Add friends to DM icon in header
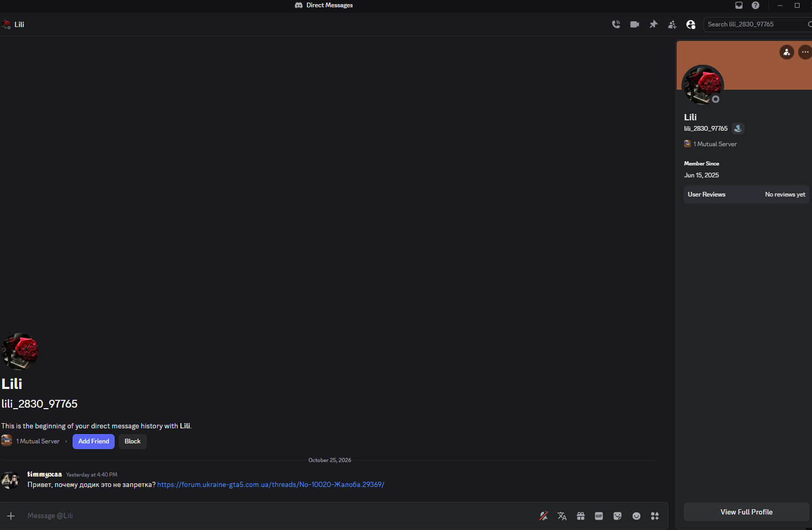Screen dimensions: 812x530 pos(672,24)
